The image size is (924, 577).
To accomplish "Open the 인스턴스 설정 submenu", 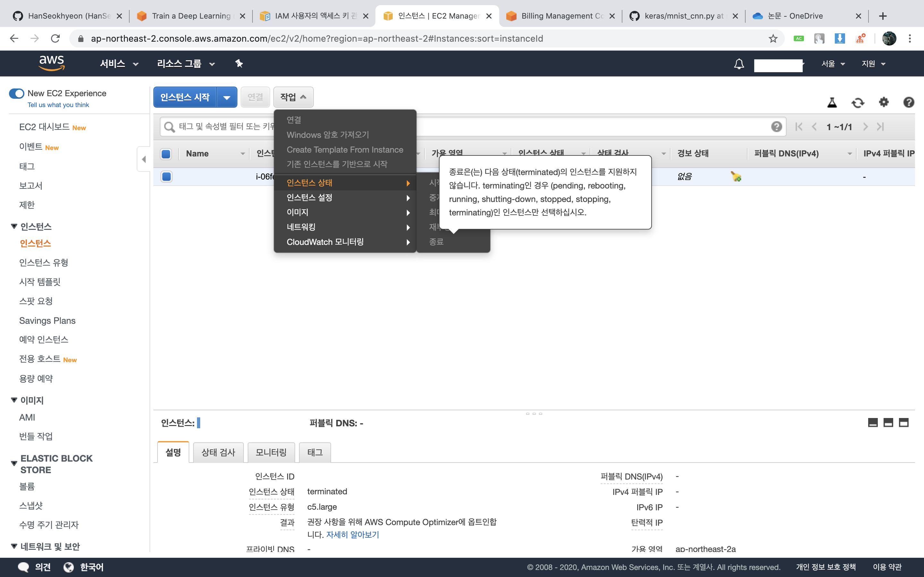I will click(x=345, y=198).
